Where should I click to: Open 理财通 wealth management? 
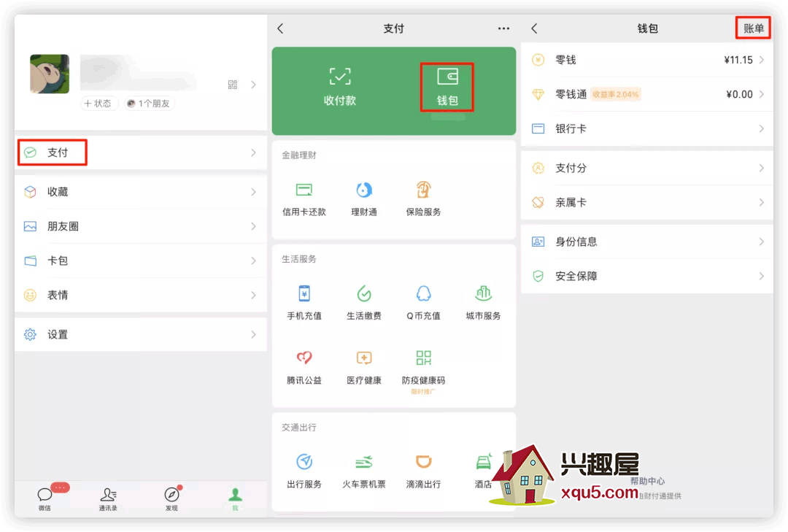point(364,199)
